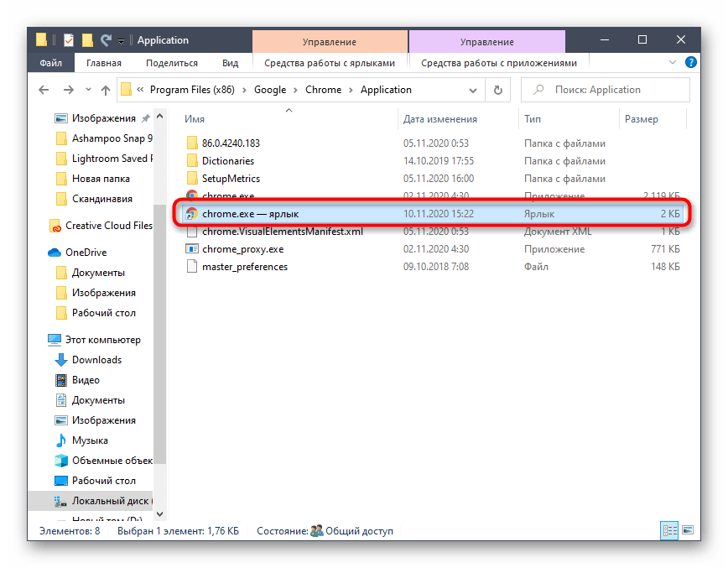Go forward with the right arrow
The image size is (728, 568).
pos(68,90)
